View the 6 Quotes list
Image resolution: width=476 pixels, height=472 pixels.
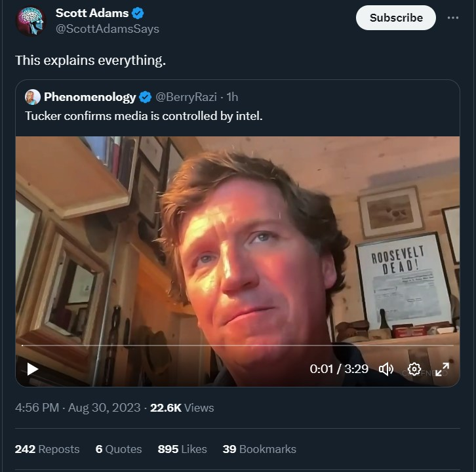pos(119,449)
